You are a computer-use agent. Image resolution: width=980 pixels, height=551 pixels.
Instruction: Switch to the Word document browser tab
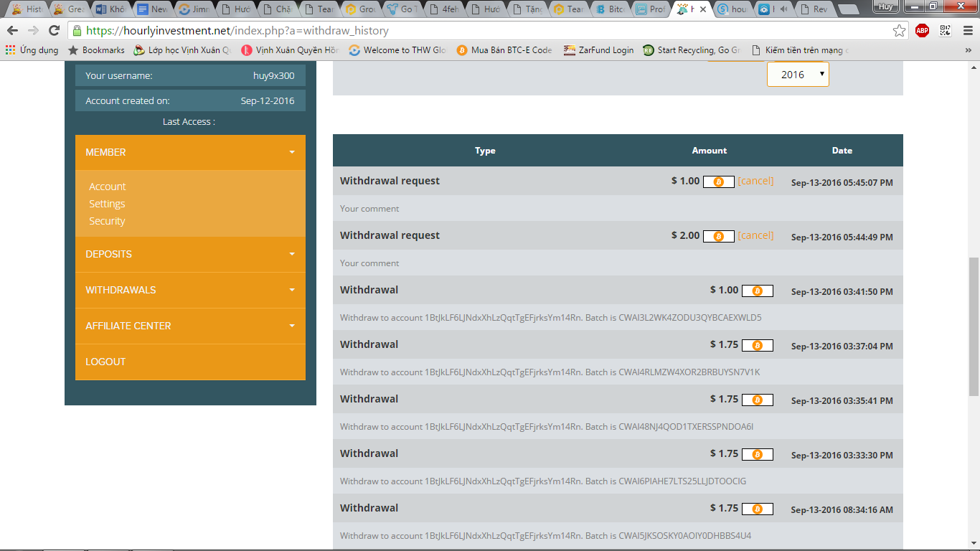(110, 9)
